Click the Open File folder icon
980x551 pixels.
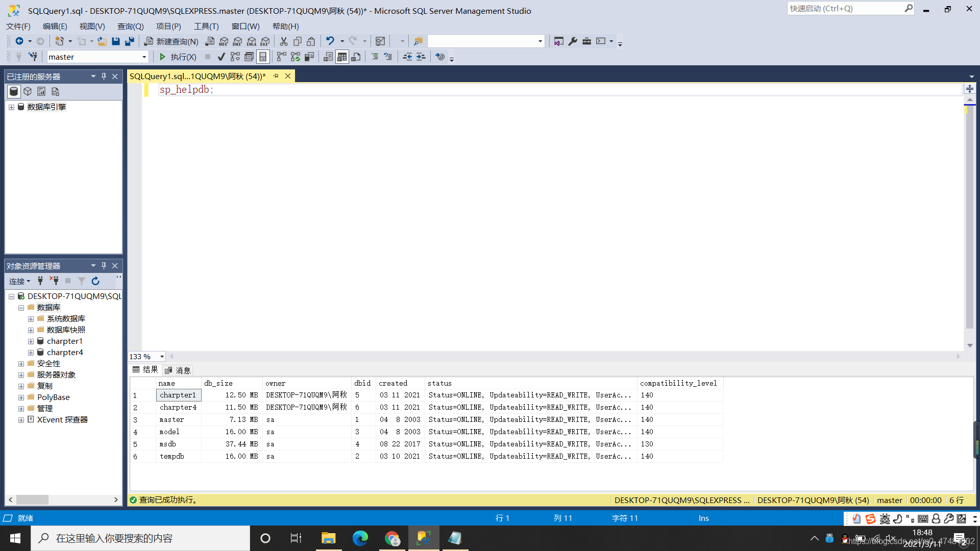(102, 41)
